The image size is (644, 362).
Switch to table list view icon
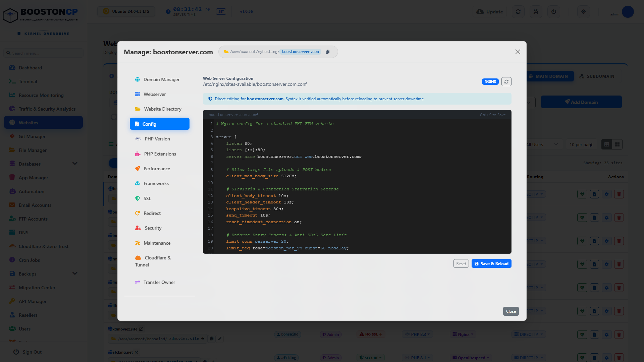pos(607,144)
